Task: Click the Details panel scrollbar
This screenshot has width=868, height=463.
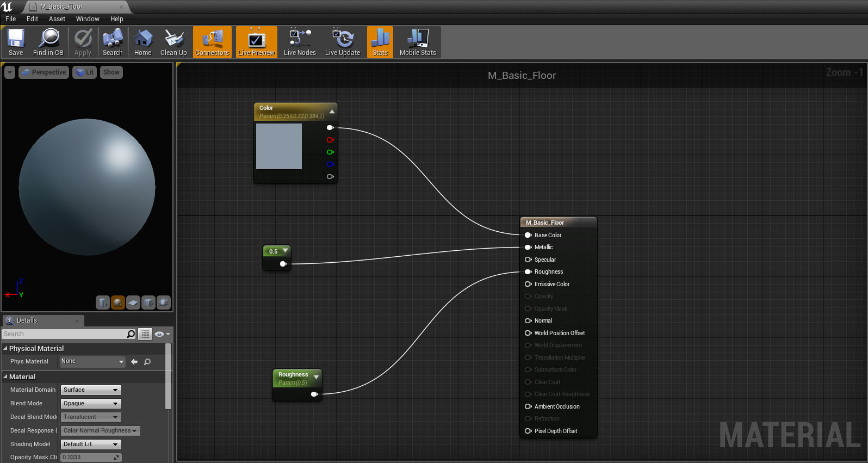Action: 168,376
